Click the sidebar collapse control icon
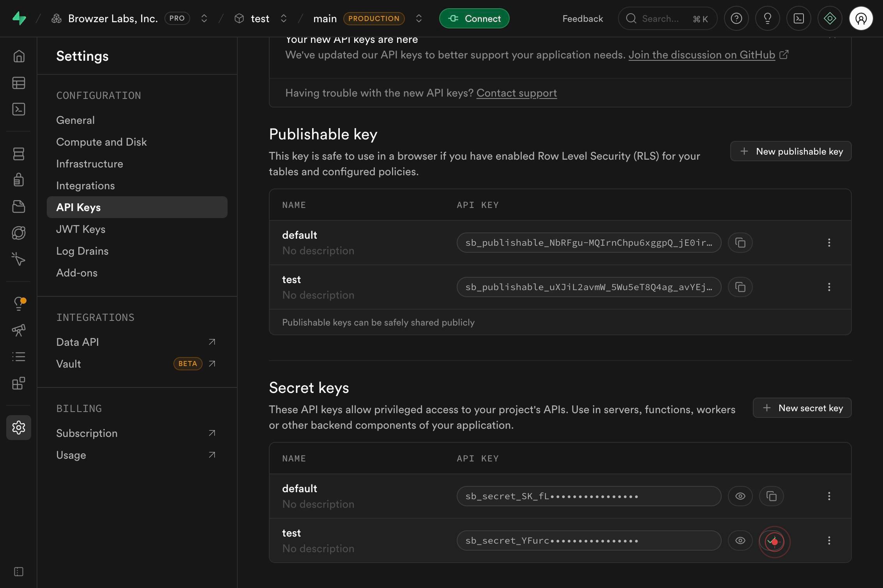883x588 pixels. [x=19, y=572]
